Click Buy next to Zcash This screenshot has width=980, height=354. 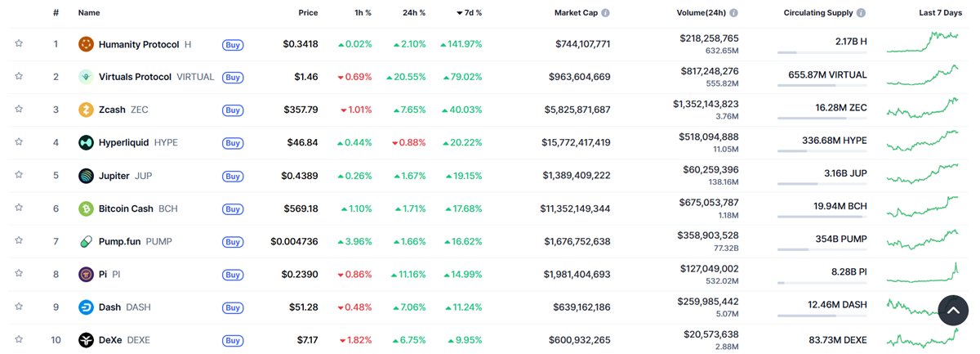(x=233, y=110)
